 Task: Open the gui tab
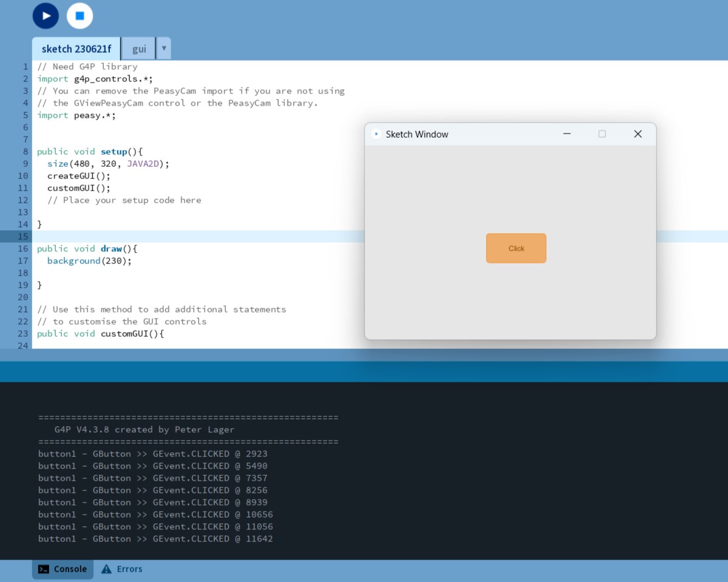pyautogui.click(x=139, y=49)
